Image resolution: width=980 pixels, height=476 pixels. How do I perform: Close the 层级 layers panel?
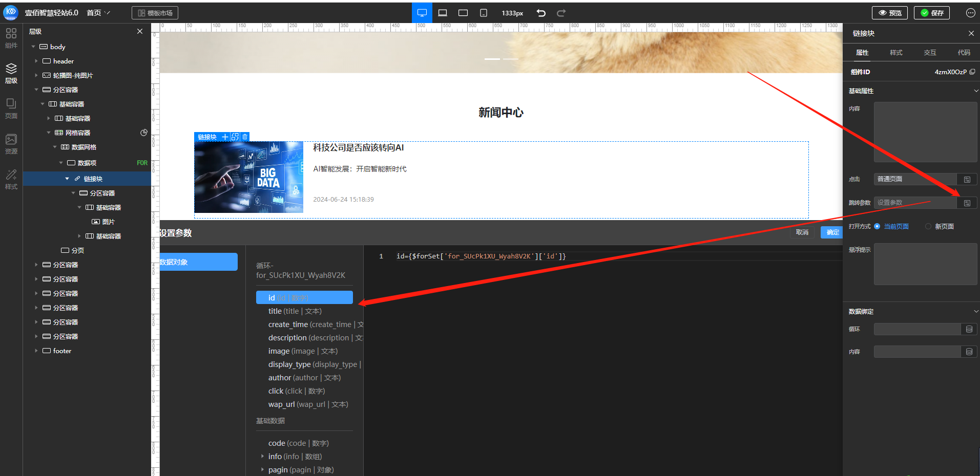pyautogui.click(x=140, y=31)
